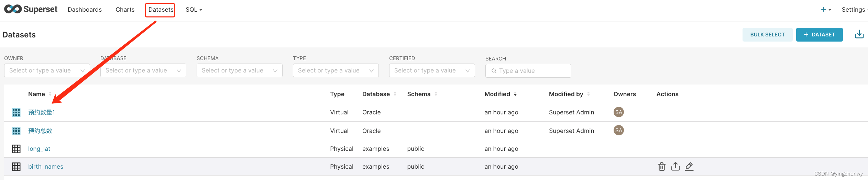The image size is (868, 180).
Task: Open the birth_names dataset link
Action: pyautogui.click(x=46, y=167)
